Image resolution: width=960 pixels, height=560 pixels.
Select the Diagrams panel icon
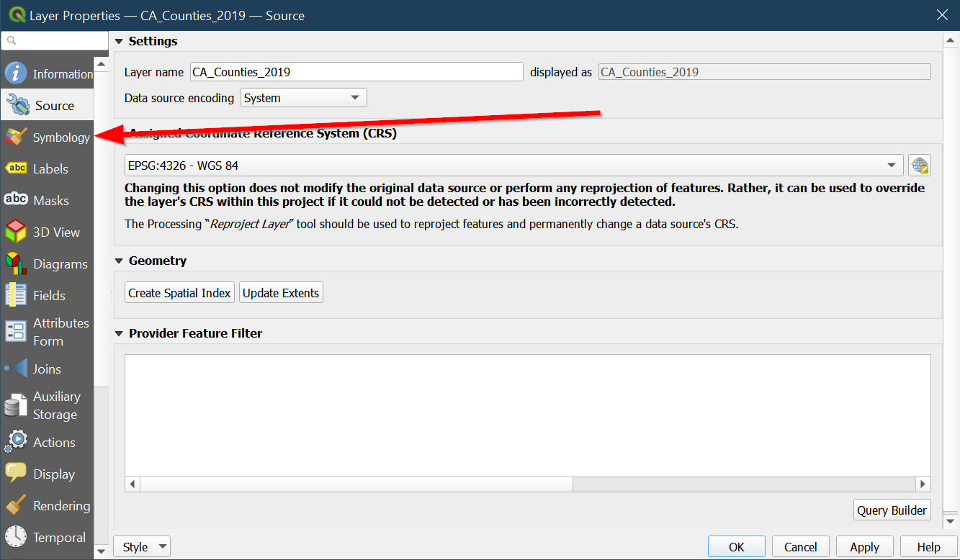[x=16, y=263]
